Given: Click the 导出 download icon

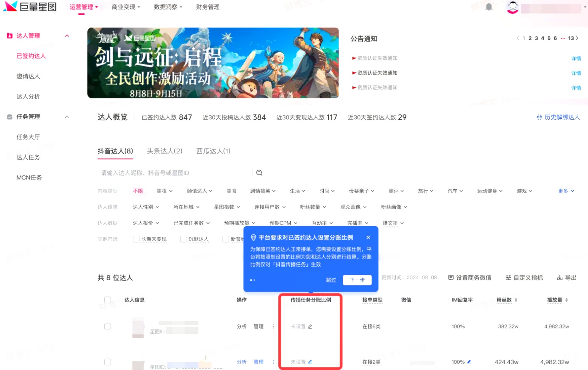Looking at the screenshot, I should point(559,277).
